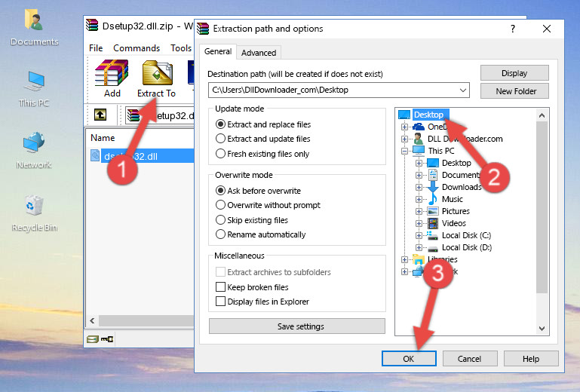Select Overwrite without prompt
Viewport: 580px width, 392px height.
(268, 205)
